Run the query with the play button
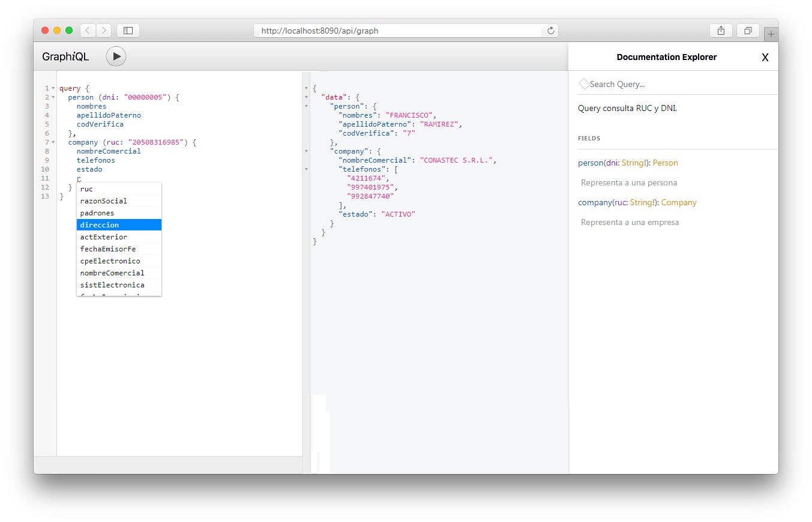Image resolution: width=812 pixels, height=522 pixels. (116, 56)
